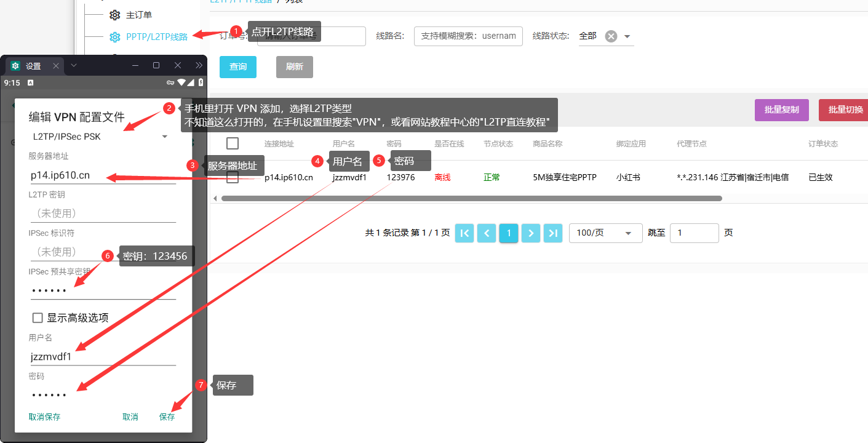Screen dimensions: 868x443
Task: Click the purple 批量复制 button
Action: tap(782, 110)
